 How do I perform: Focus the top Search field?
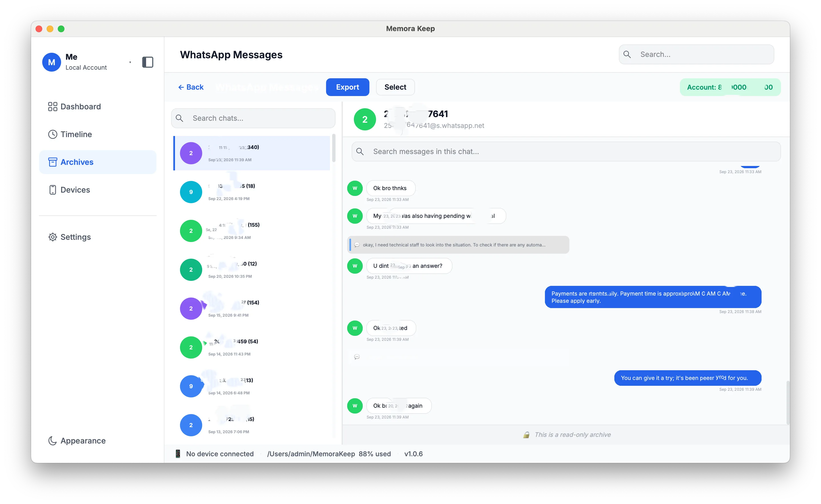[x=696, y=54]
